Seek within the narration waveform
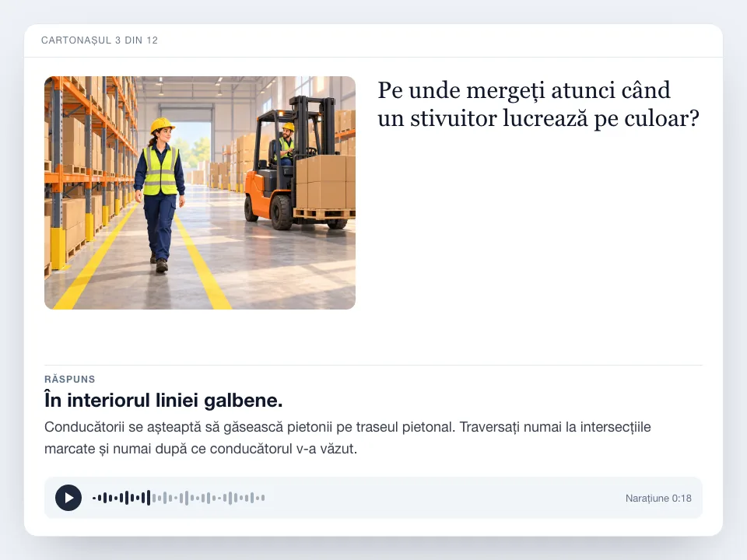 coord(179,498)
